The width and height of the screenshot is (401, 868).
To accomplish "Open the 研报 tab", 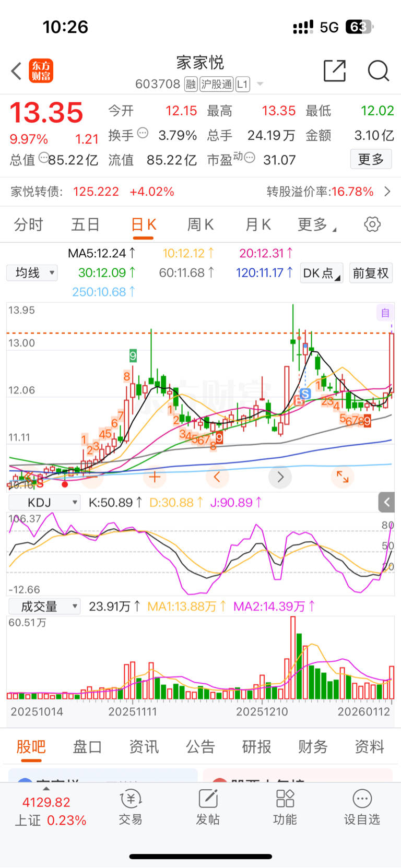I will coord(256,747).
